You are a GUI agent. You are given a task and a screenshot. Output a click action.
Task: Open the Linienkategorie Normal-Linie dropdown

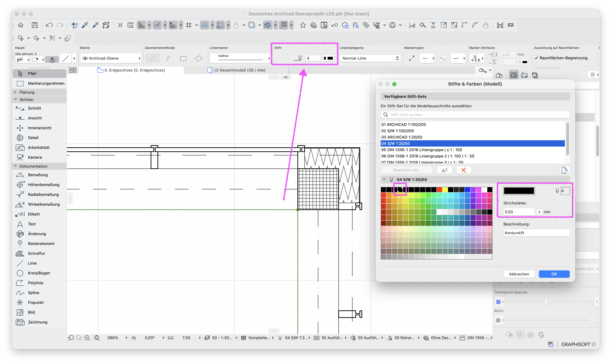(x=370, y=58)
